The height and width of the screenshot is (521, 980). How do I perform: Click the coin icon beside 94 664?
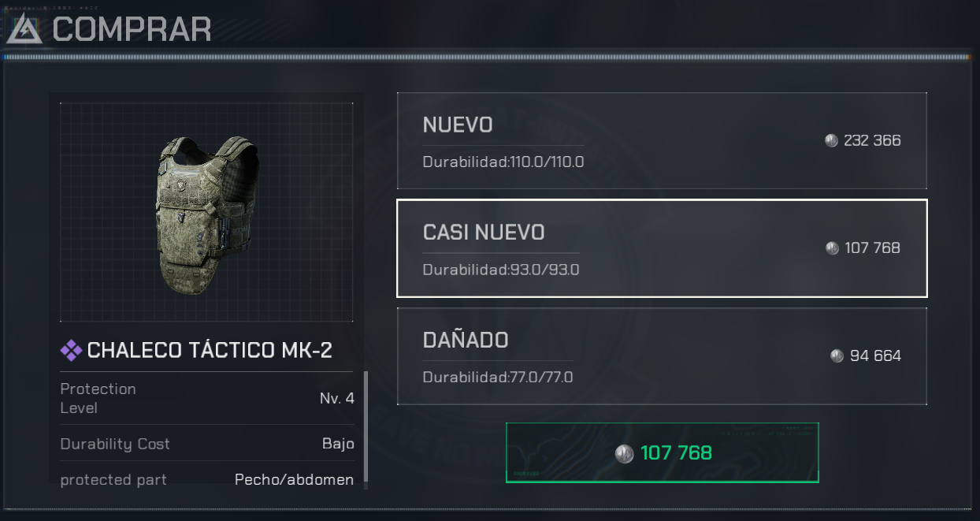tap(837, 356)
